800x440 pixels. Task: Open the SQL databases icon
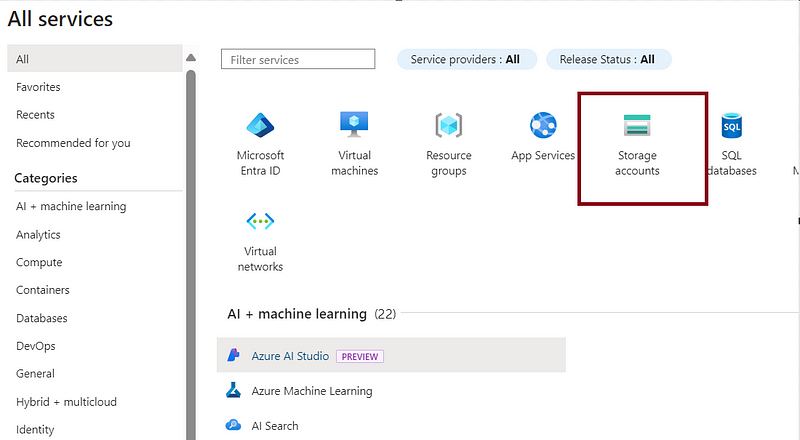point(731,126)
